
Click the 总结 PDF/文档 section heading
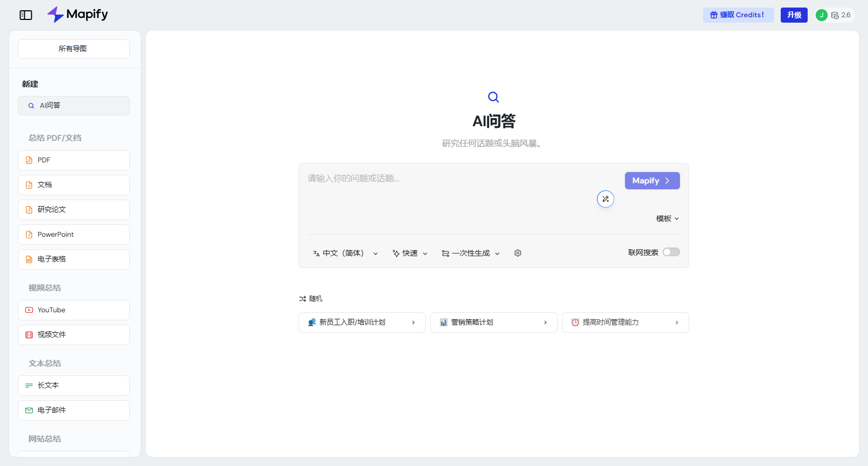[x=55, y=138]
